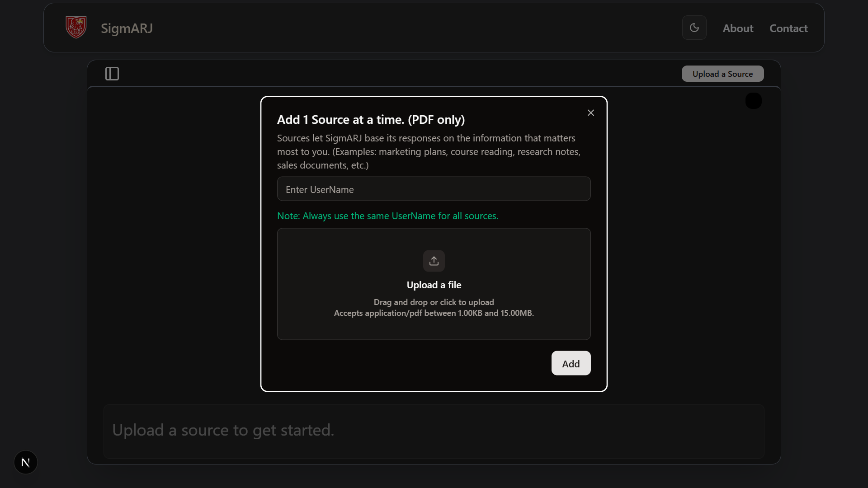The image size is (868, 488).
Task: Click the Sources description paragraph
Action: (429, 152)
